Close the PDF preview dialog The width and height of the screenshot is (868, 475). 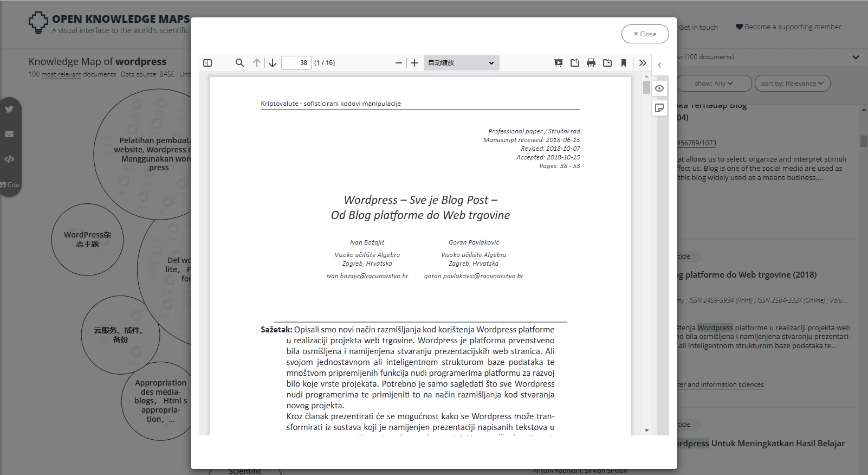pos(645,34)
